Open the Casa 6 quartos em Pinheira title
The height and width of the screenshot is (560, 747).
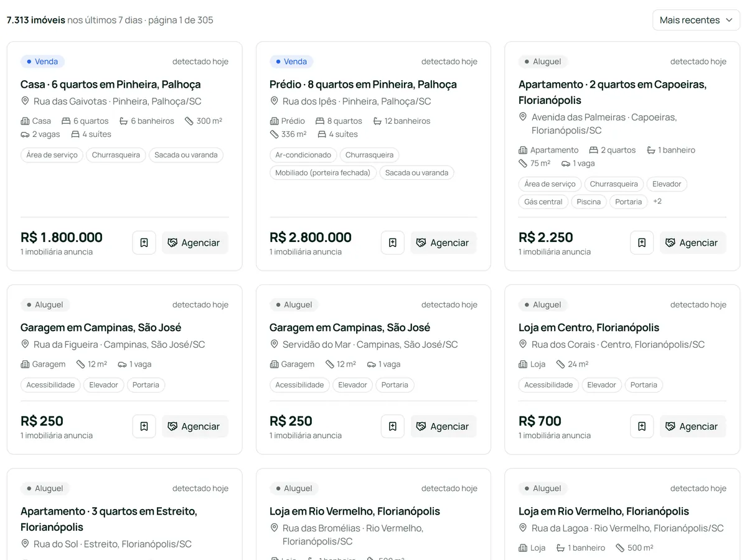pos(110,84)
